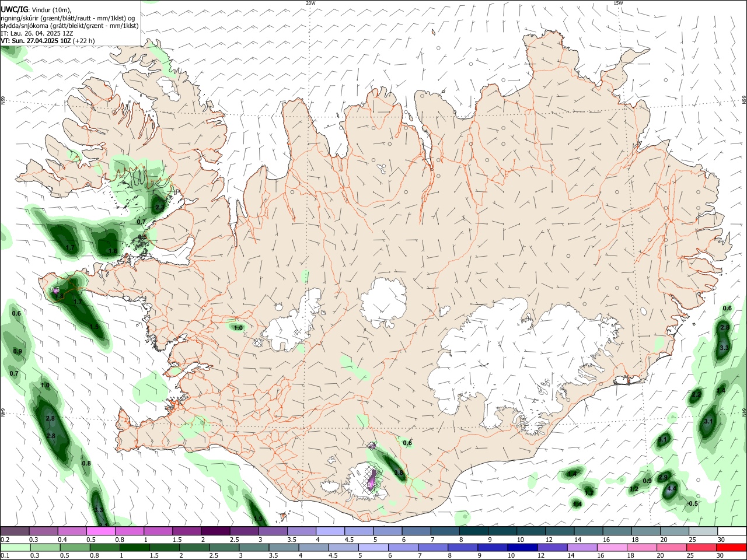The image size is (747, 560).
Task: Click the "IT: Lau. 26. 04. 2025 12Z" initialization time
Action: point(36,33)
